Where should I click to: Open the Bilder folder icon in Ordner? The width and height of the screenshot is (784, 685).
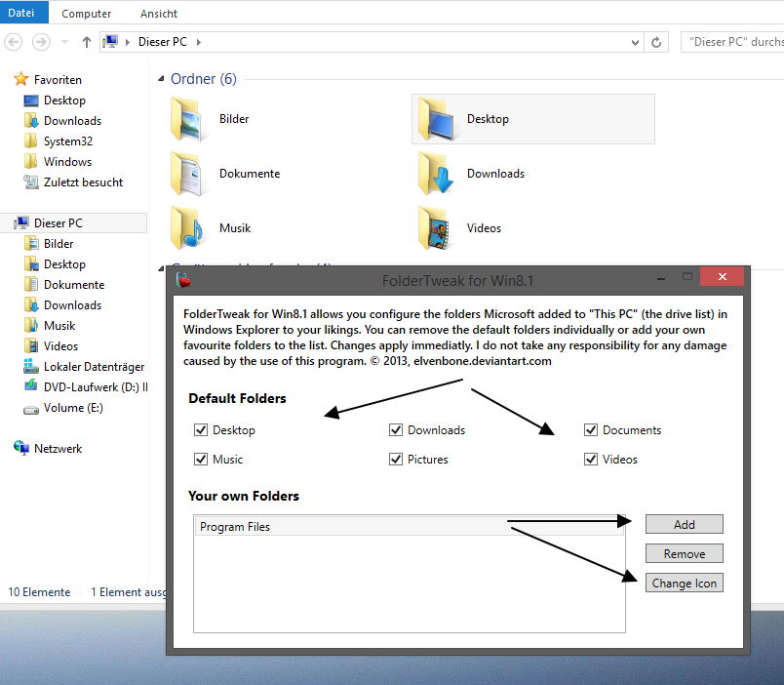coord(188,119)
